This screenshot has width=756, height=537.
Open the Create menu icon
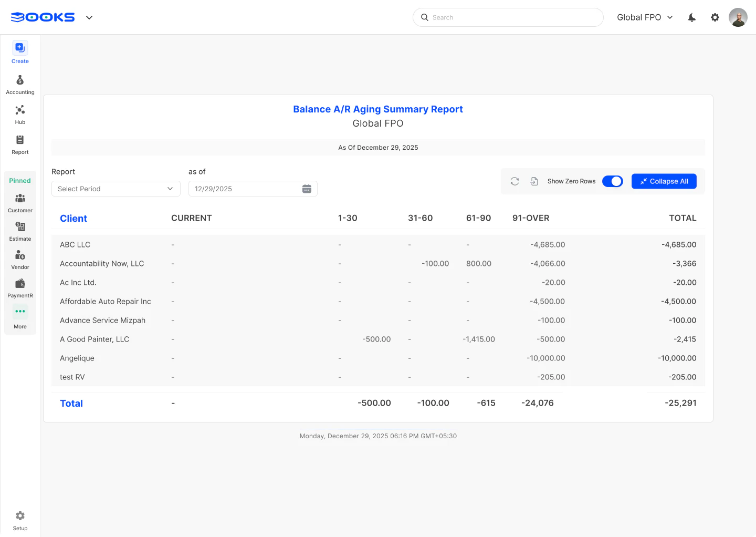(20, 48)
